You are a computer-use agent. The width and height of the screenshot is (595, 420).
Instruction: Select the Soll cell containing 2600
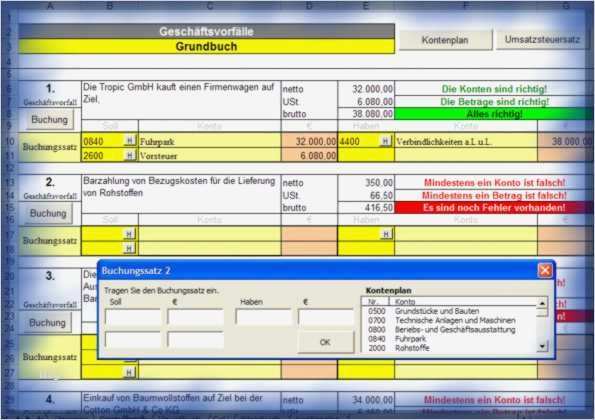coord(110,156)
